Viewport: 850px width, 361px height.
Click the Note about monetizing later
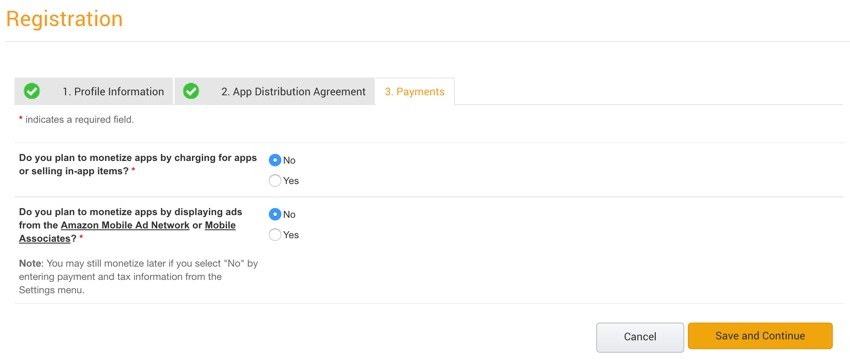[x=138, y=276]
